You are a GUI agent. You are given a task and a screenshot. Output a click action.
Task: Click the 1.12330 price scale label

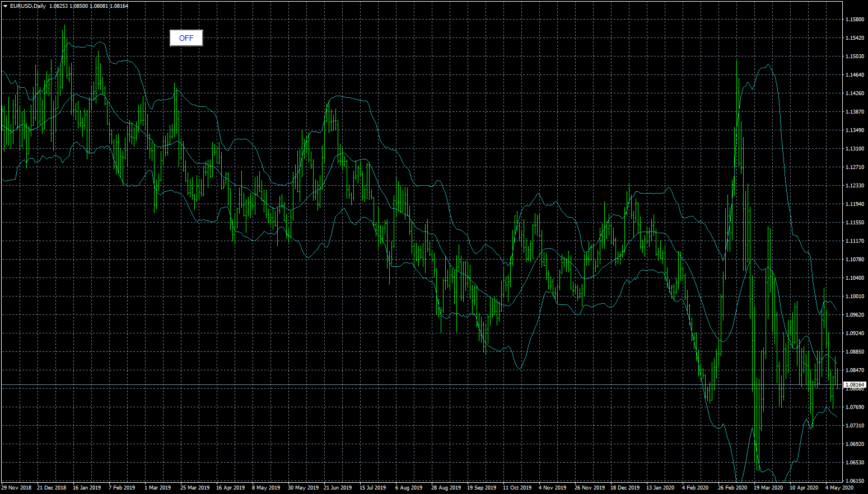tap(855, 186)
